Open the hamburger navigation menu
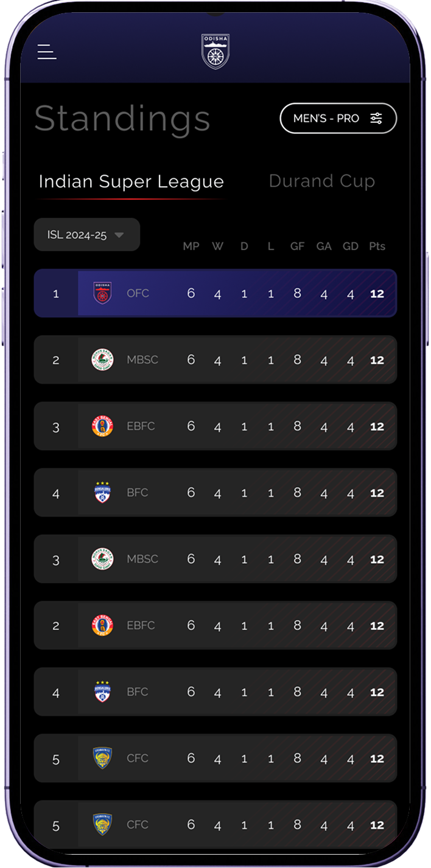 (46, 52)
